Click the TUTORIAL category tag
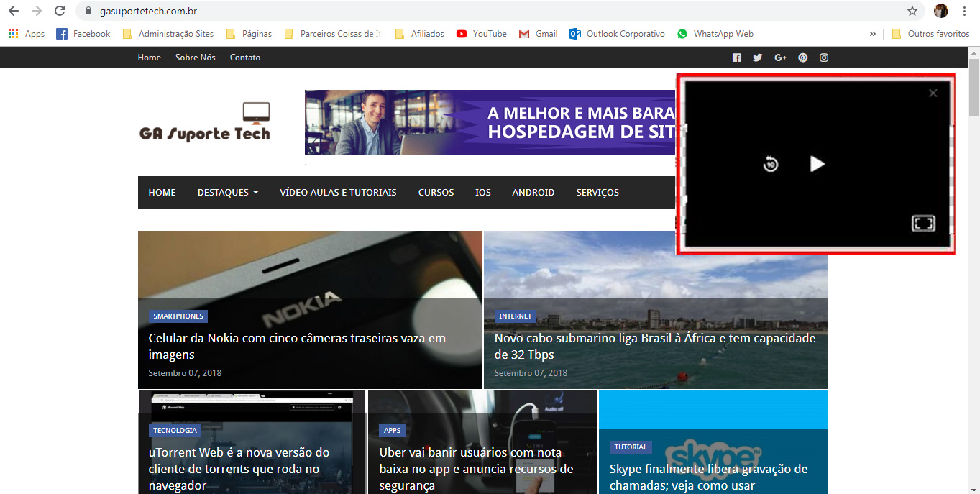Image resolution: width=980 pixels, height=494 pixels. pos(631,447)
